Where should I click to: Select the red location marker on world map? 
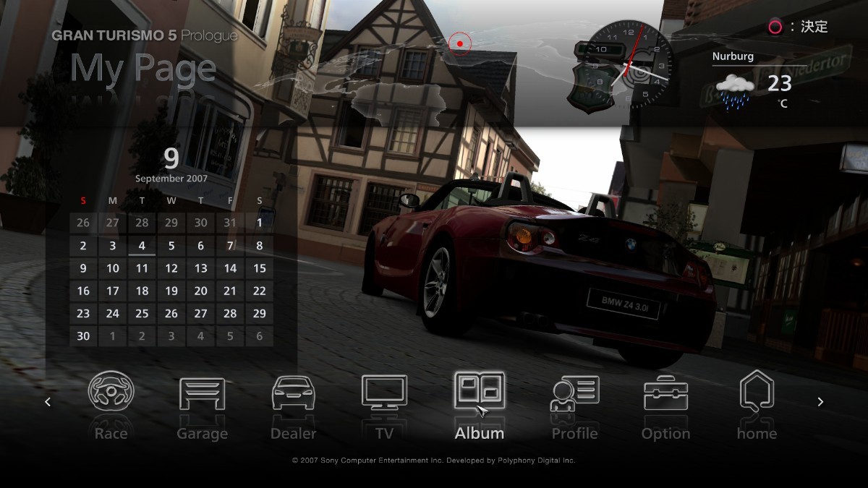click(x=459, y=43)
